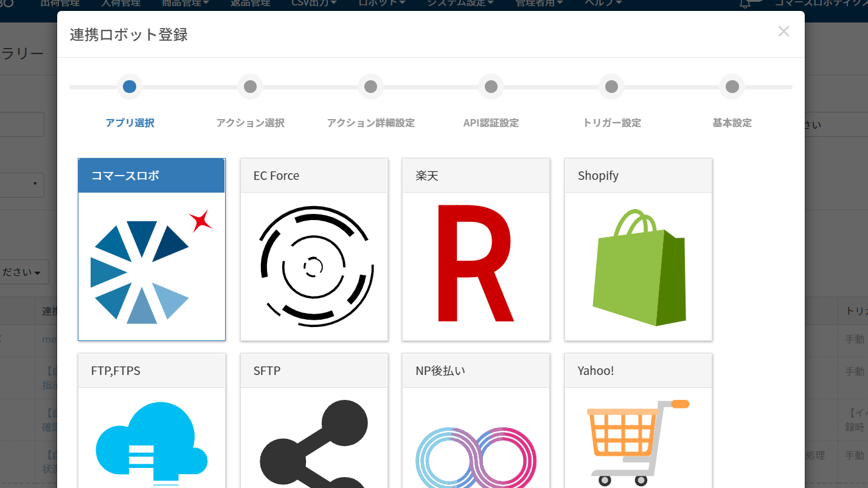Open the CSV出力 dropdown menu
This screenshot has height=488, width=868.
[314, 3]
